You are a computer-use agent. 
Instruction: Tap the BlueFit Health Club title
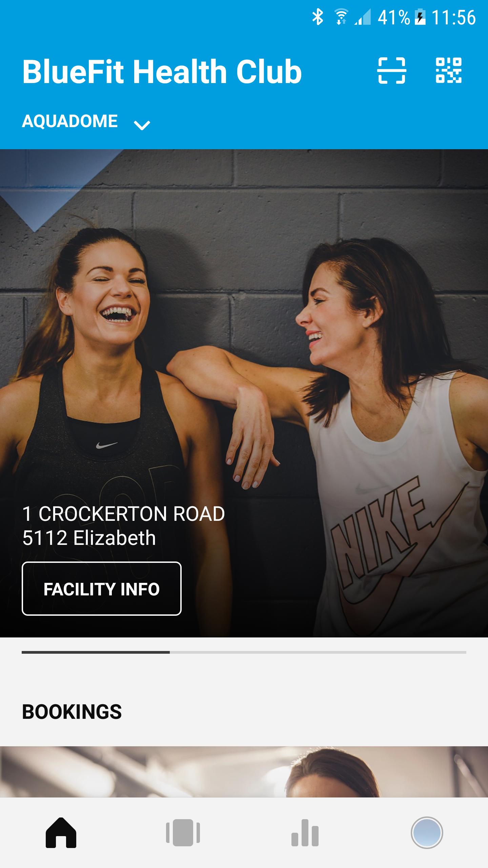(x=162, y=71)
